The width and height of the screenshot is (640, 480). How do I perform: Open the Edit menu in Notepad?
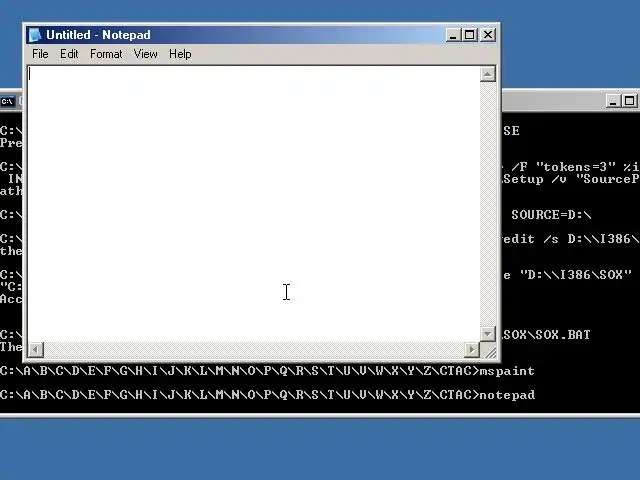coord(69,54)
